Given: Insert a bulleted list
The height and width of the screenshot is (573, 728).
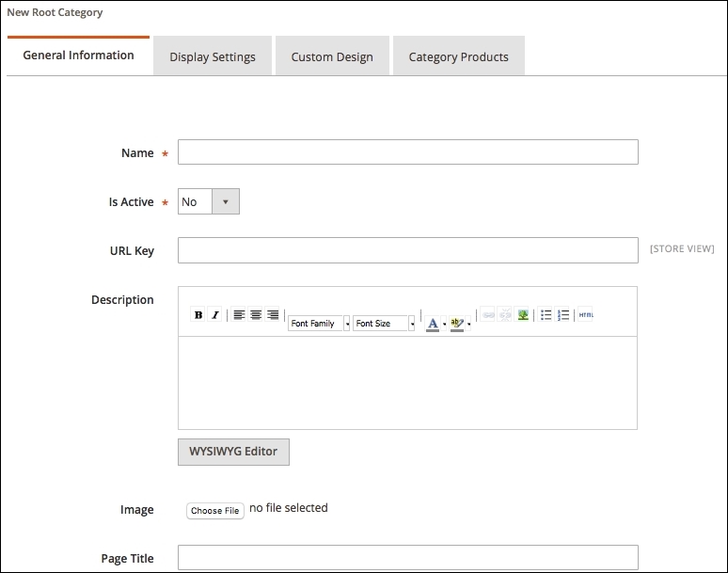Looking at the screenshot, I should 546,315.
